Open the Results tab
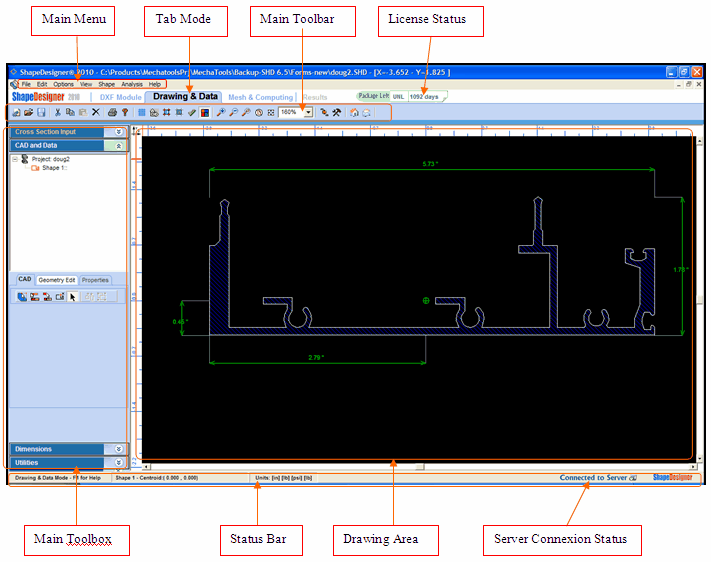Image resolution: width=711 pixels, height=562 pixels. click(315, 97)
